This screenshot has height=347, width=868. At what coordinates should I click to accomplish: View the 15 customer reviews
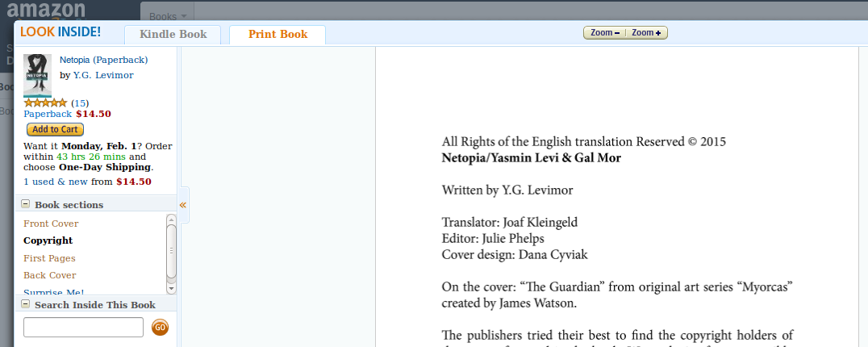pyautogui.click(x=80, y=103)
